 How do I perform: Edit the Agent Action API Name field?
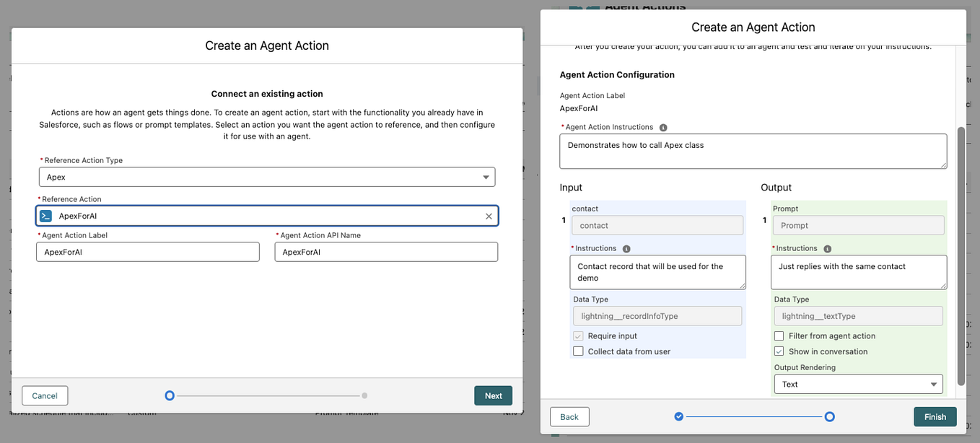[x=386, y=252]
